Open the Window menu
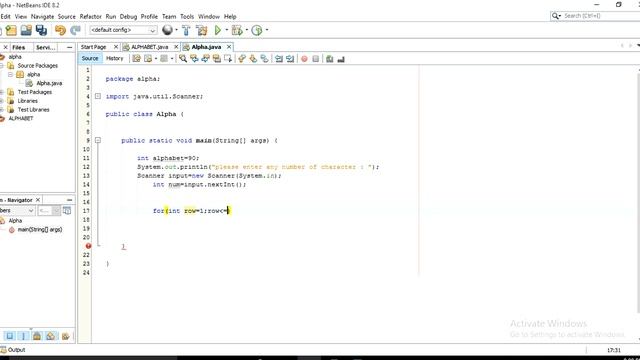640x360 pixels. (209, 17)
